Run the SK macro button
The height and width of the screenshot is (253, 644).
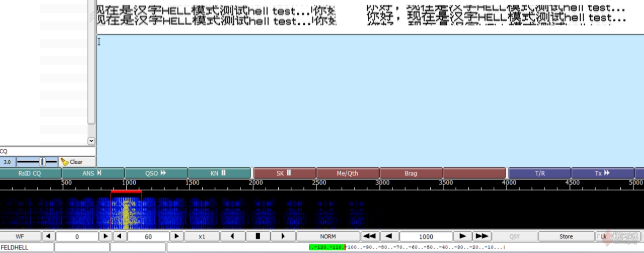click(x=285, y=173)
